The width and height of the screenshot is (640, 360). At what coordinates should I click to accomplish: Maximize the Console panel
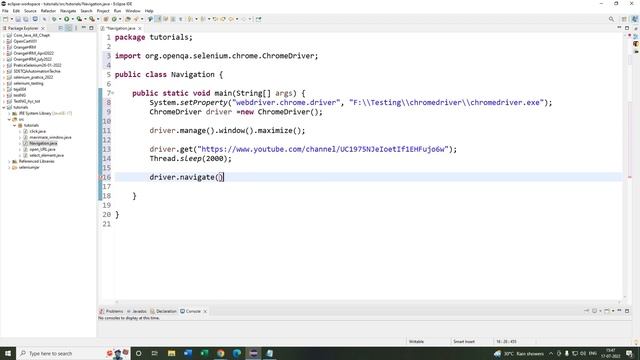pyautogui.click(x=627, y=311)
